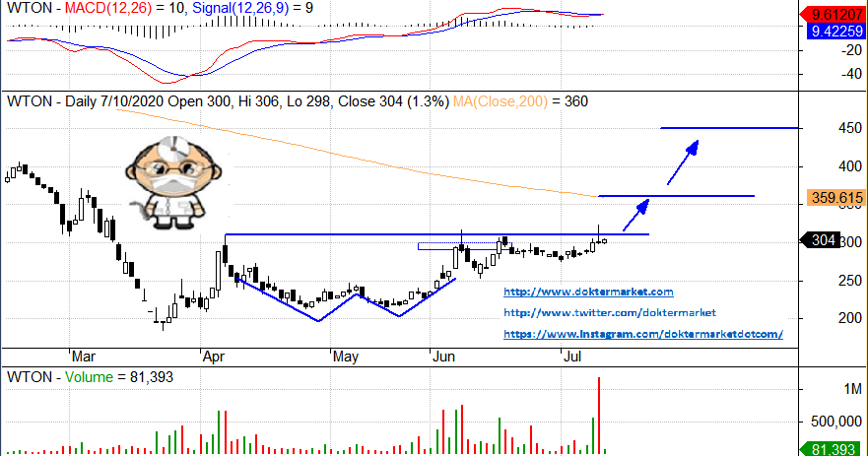Screen dimensions: 868x456
Task: Click the 1M volume axis label
Action: pyautogui.click(x=853, y=389)
